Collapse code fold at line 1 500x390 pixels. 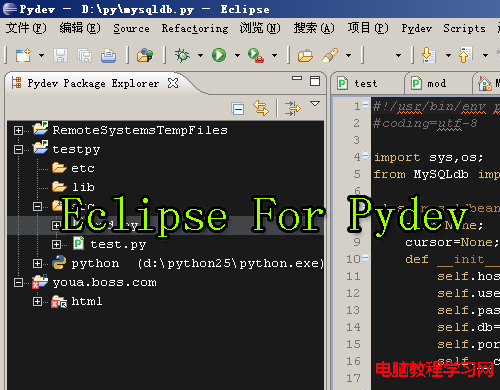(x=366, y=104)
